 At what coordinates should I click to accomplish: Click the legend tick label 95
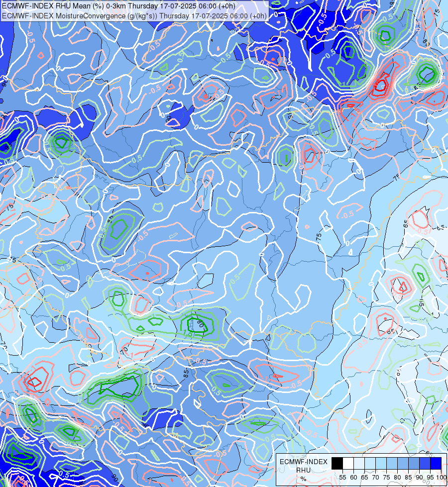(430, 478)
